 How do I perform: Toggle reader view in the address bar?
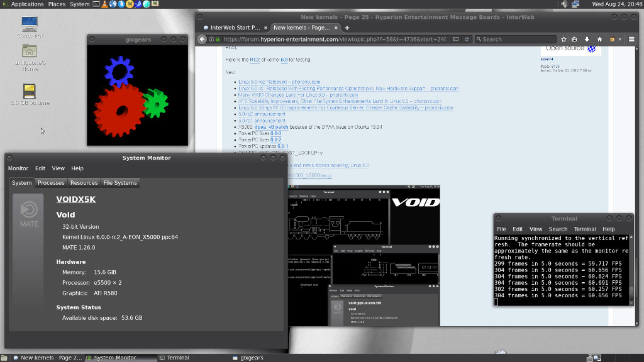coord(455,40)
